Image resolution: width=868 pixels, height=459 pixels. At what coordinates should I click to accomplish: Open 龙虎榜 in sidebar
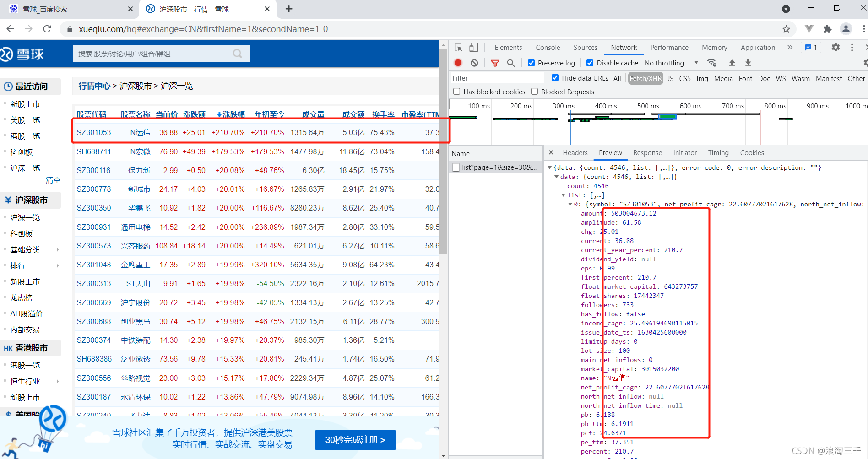pyautogui.click(x=22, y=297)
